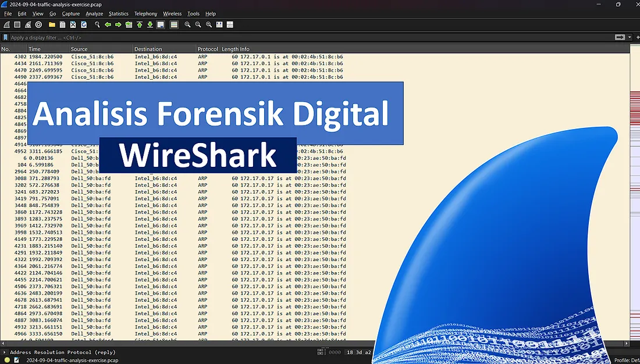Screen dimensions: 640x364
Task: Open display filter history dropdown
Action: coord(630,37)
